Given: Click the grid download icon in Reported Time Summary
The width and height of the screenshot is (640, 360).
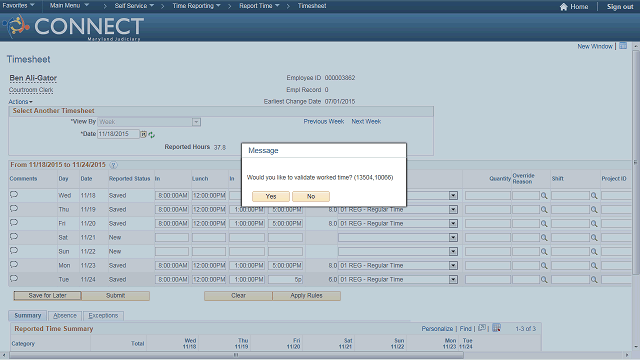Looking at the screenshot, I should click(x=496, y=328).
